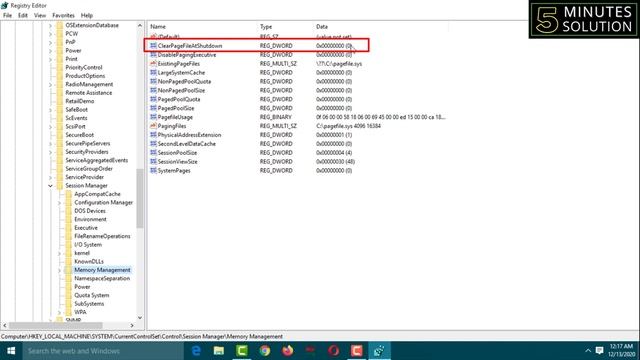Select the DOS Devices key

click(90, 211)
